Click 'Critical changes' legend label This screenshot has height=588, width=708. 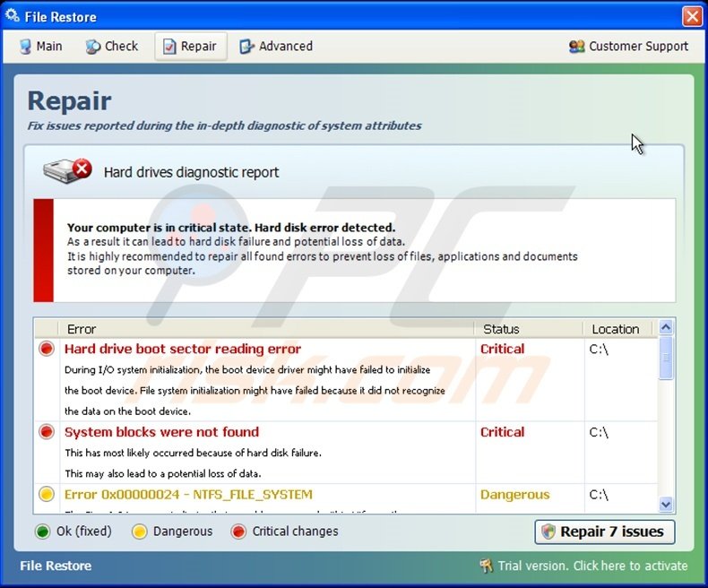coord(295,532)
